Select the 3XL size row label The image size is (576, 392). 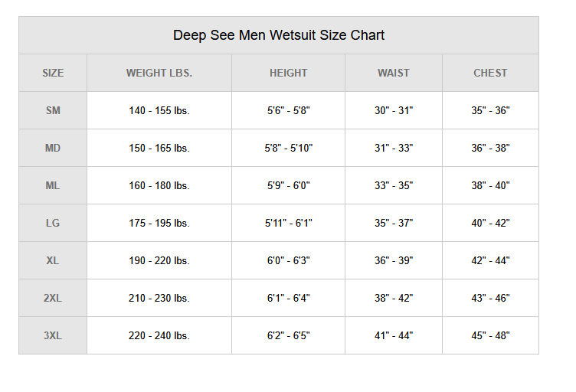tap(53, 335)
